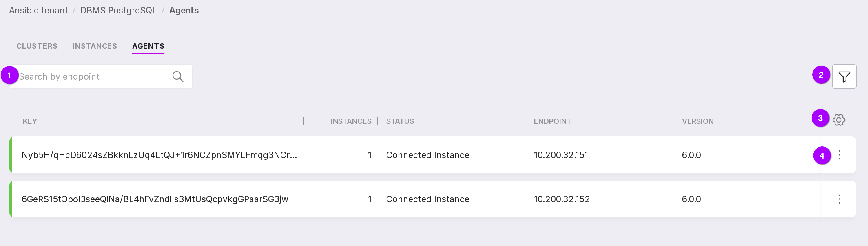Go to Ansible tenant breadcrumb
868x246 pixels.
click(38, 10)
